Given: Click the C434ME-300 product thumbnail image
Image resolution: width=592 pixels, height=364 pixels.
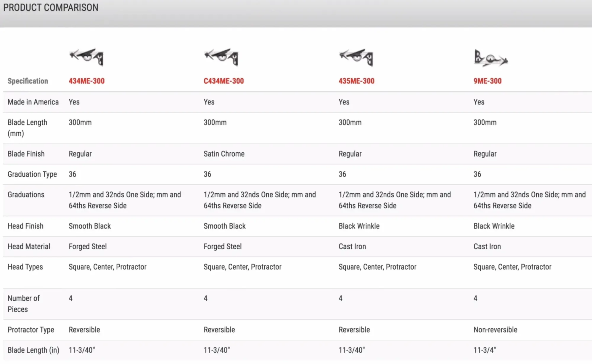Looking at the screenshot, I should click(x=221, y=57).
